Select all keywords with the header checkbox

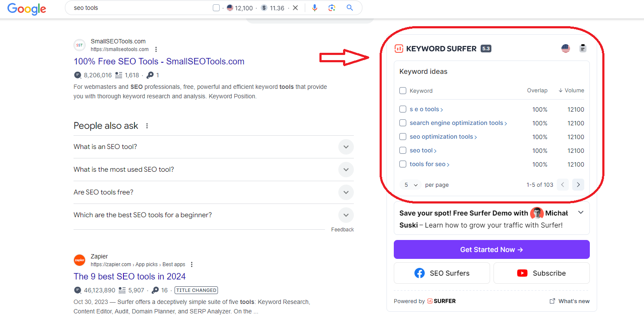[x=403, y=91]
